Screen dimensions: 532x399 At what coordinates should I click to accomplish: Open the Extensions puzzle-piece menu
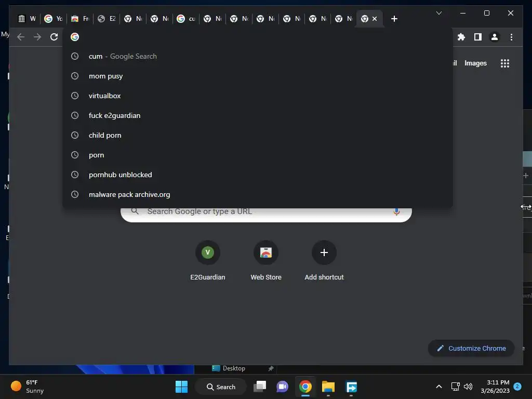coord(461,37)
